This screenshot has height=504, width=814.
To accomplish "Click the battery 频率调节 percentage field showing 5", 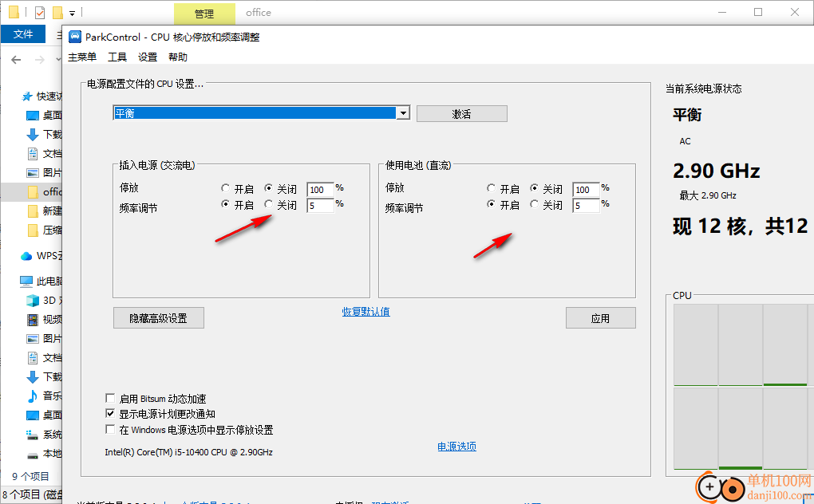I will [586, 205].
